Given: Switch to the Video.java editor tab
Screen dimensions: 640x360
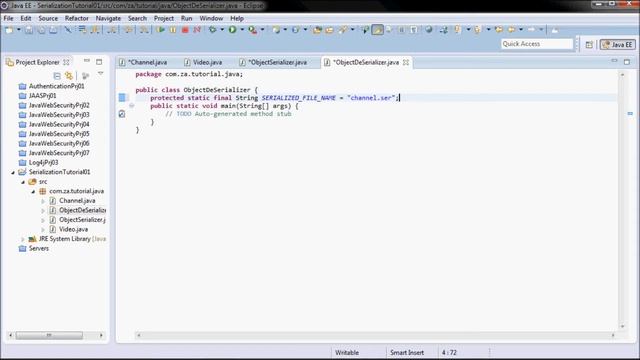Looking at the screenshot, I should pyautogui.click(x=203, y=62).
